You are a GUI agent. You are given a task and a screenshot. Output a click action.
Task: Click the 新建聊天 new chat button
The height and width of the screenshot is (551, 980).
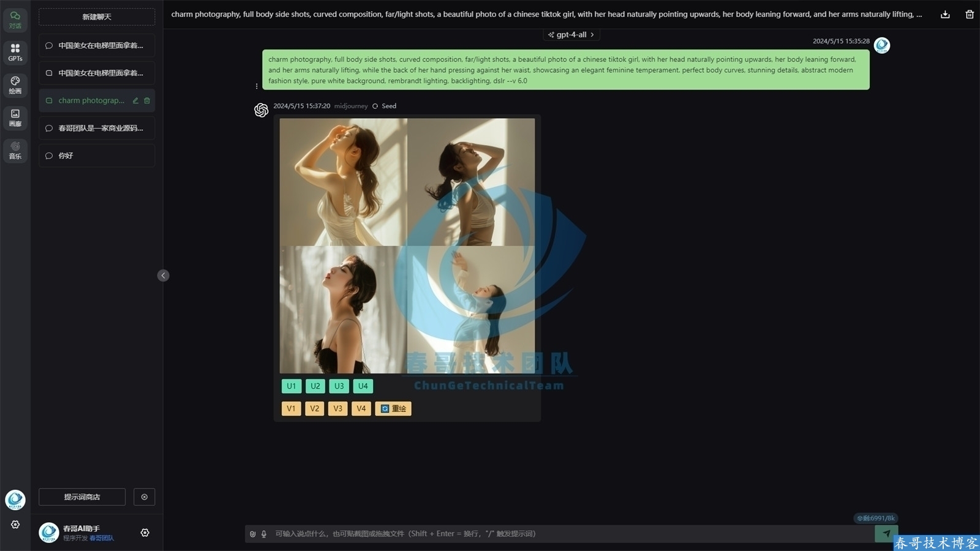tap(97, 17)
